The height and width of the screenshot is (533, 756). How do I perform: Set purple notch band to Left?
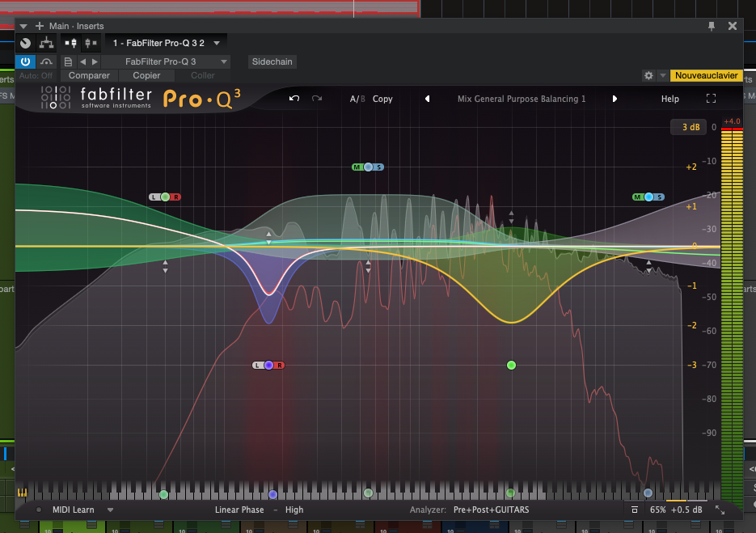[x=257, y=365]
